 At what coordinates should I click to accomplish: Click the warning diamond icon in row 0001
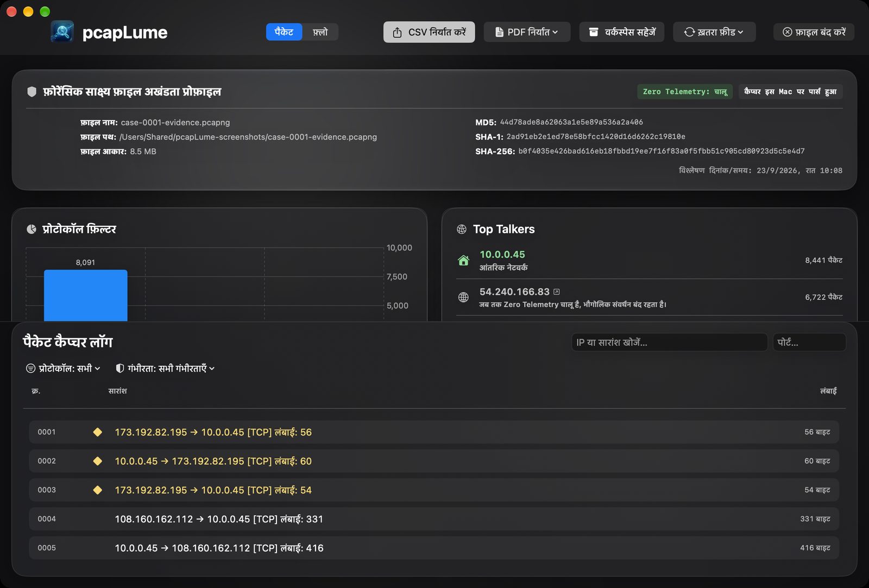coord(98,432)
